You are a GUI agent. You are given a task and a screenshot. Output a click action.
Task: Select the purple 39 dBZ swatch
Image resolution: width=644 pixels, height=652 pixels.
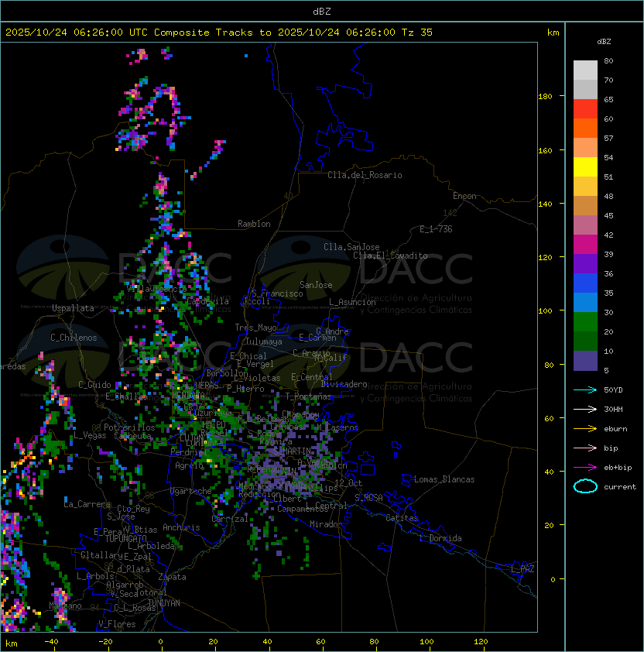tap(585, 263)
